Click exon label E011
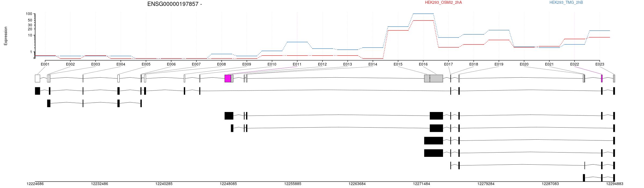 [297, 64]
